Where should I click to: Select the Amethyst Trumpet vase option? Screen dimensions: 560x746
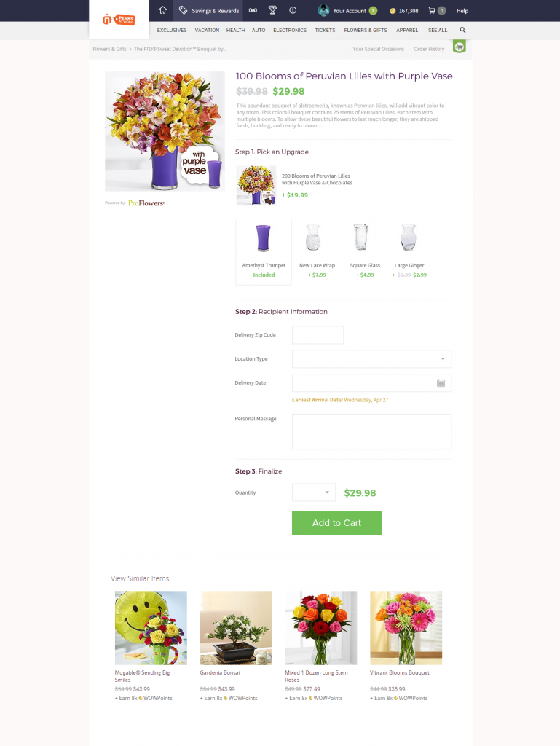click(x=264, y=251)
